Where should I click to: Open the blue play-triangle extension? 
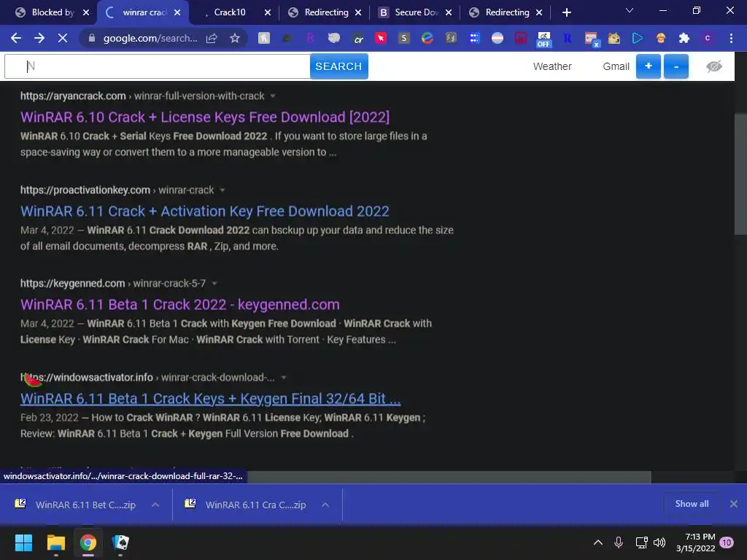638,38
